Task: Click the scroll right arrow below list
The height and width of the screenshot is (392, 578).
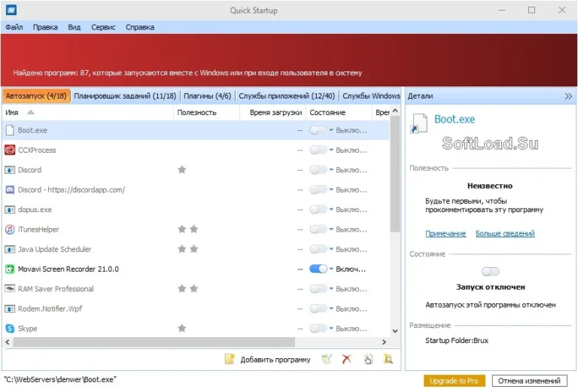Action: 384,342
